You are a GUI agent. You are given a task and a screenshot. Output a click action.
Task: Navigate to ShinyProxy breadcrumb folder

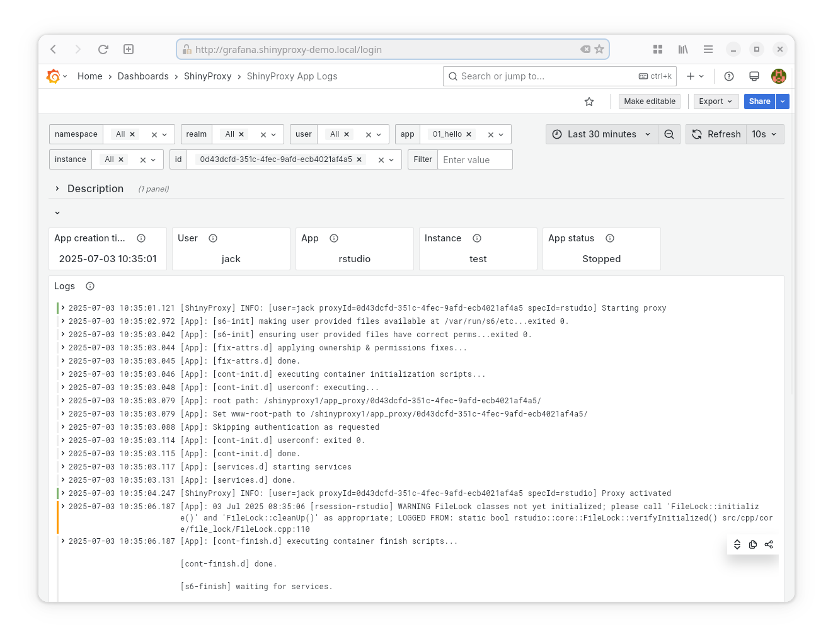208,76
